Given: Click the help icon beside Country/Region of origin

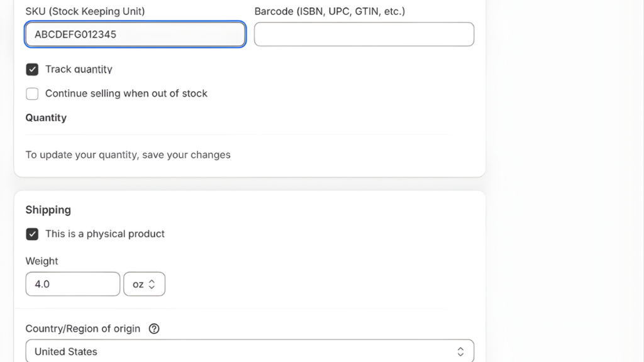Looking at the screenshot, I should pos(154,329).
